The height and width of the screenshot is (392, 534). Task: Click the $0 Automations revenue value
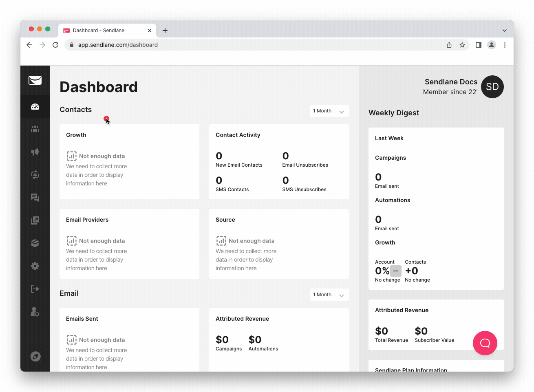click(255, 340)
